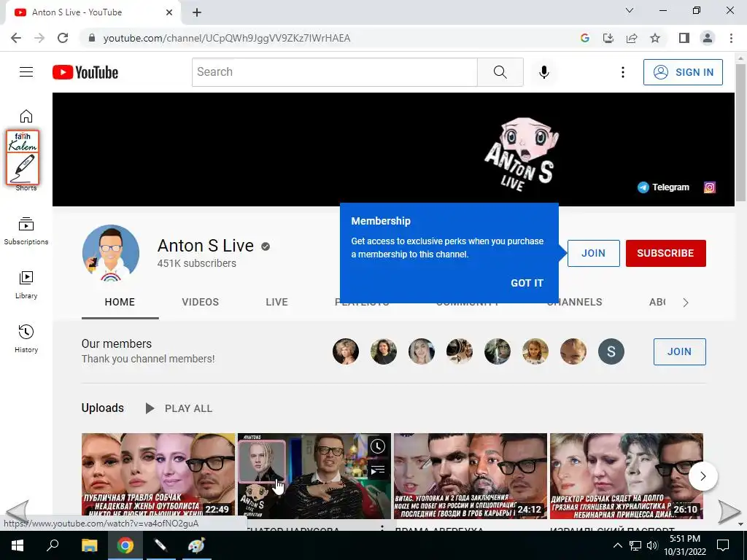747x560 pixels.
Task: Switch to the LIVE tab
Action: pyautogui.click(x=276, y=302)
